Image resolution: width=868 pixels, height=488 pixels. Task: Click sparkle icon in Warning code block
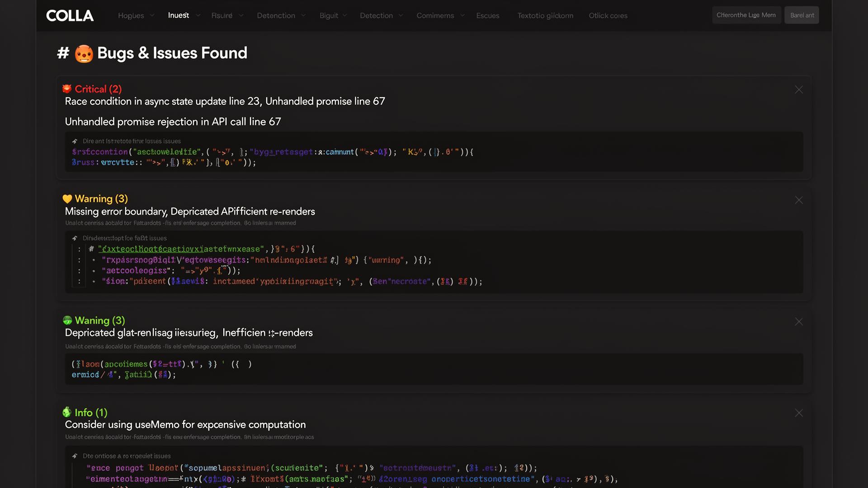(75, 238)
